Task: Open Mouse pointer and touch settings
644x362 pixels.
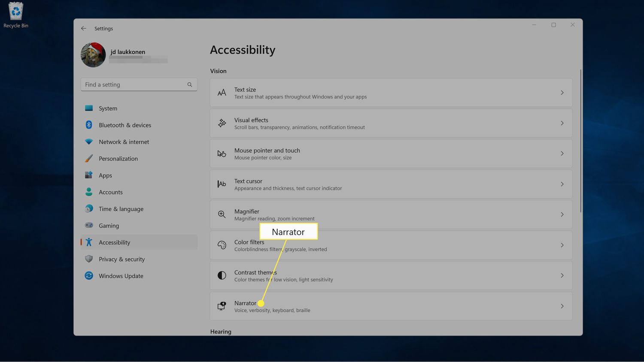Action: pos(391,154)
